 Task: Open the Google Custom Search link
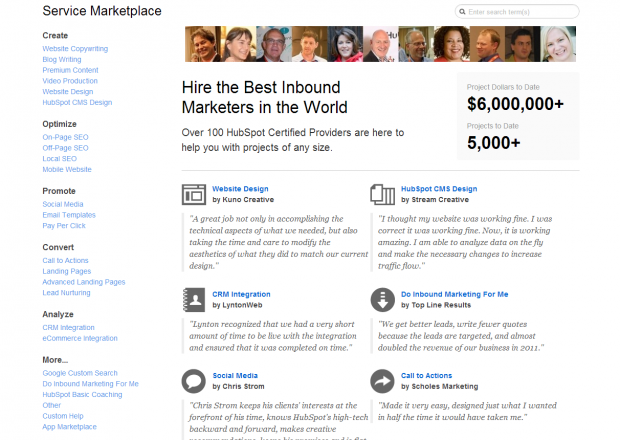[x=80, y=373]
